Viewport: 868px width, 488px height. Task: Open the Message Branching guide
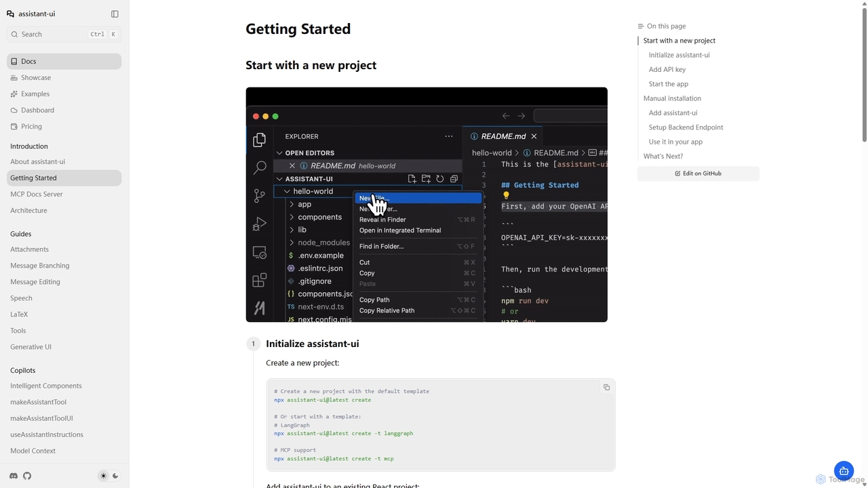click(64, 265)
